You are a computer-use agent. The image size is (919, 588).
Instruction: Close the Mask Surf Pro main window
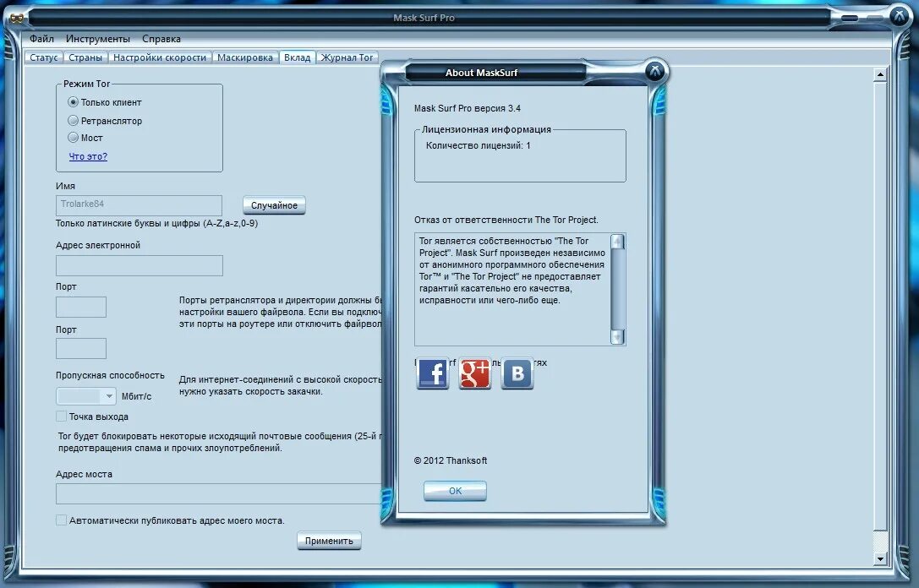coord(899,16)
